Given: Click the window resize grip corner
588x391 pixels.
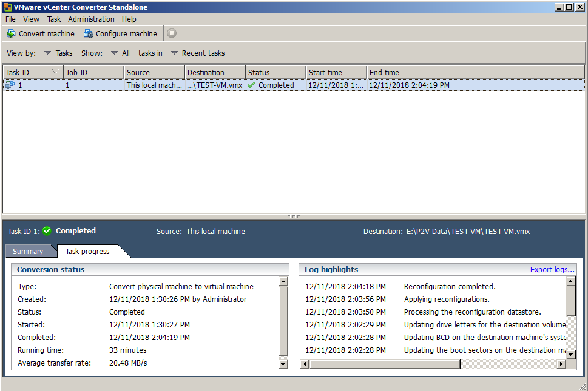Looking at the screenshot, I should [583, 387].
